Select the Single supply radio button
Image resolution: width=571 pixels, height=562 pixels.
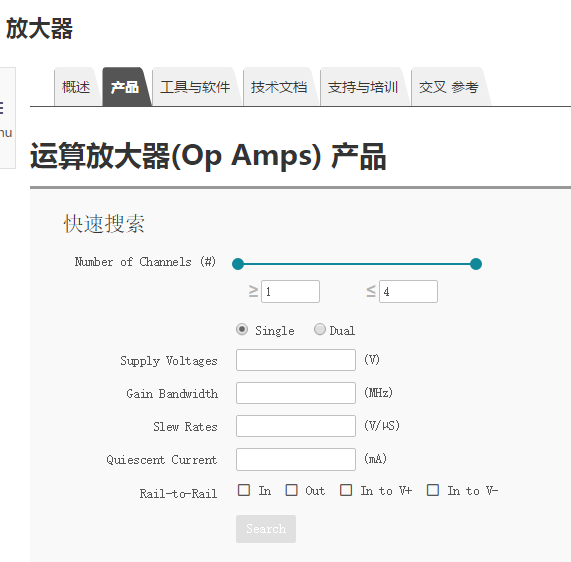tap(242, 329)
